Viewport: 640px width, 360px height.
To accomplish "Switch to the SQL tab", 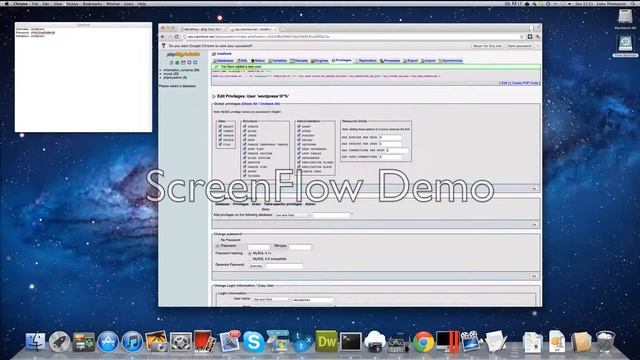I will point(242,61).
